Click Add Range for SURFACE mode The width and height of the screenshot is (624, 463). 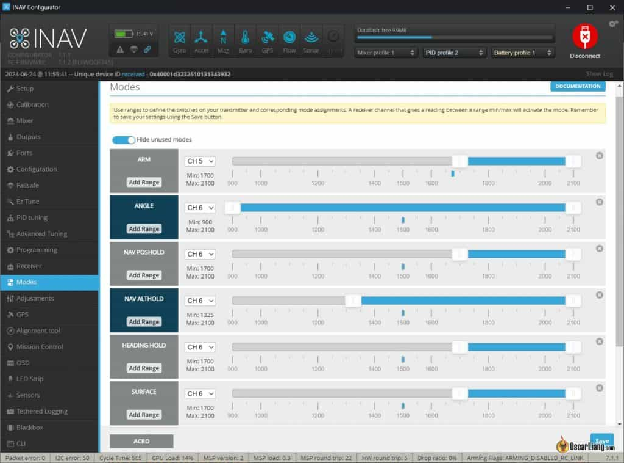(144, 415)
